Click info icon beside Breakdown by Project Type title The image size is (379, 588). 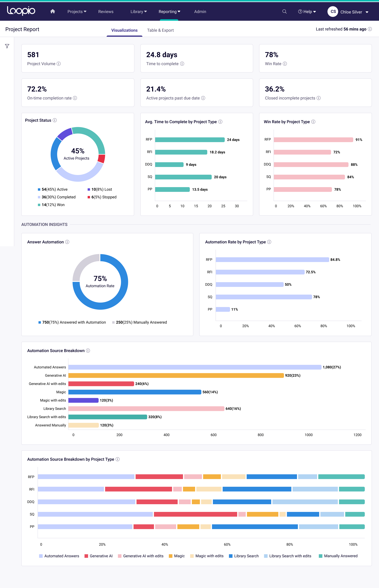click(118, 459)
